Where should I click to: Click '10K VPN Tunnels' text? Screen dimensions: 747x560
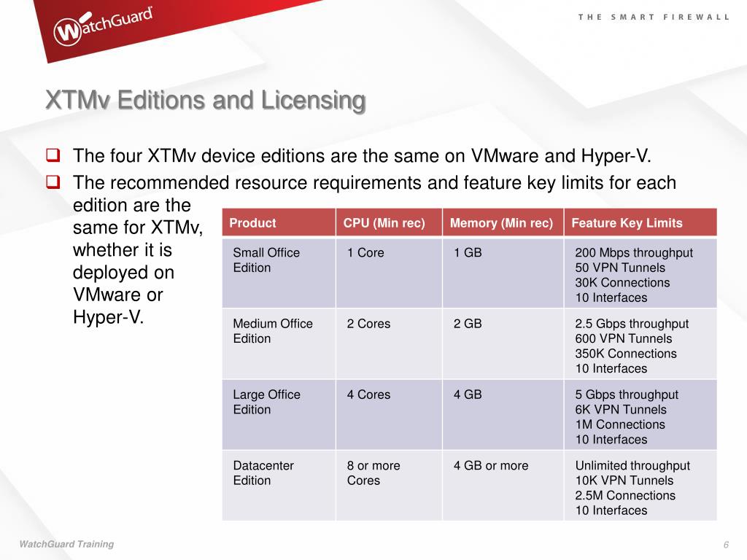624,481
